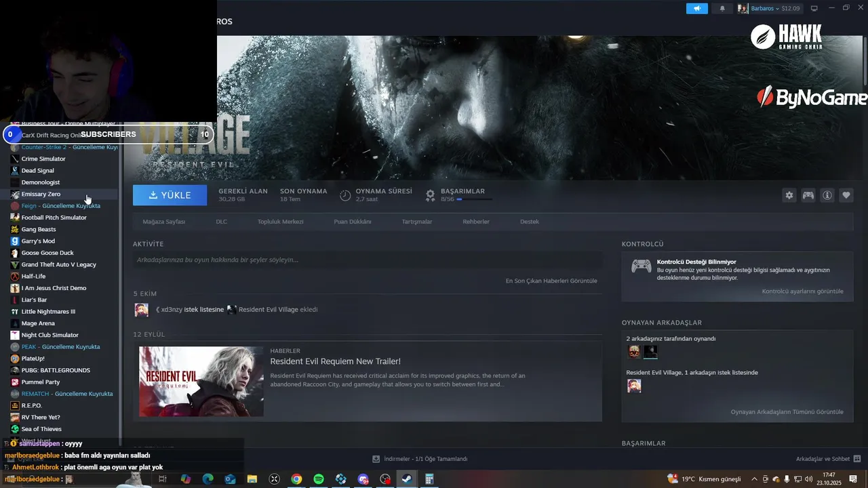Click the Resident Evil Village link in activity
Screen dimensions: 868x488
269,310
